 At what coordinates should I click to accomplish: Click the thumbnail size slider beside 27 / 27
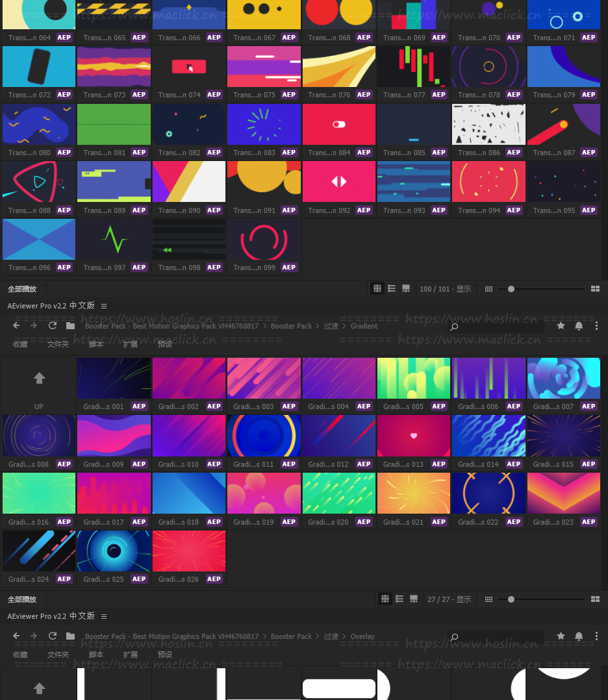[x=542, y=599]
